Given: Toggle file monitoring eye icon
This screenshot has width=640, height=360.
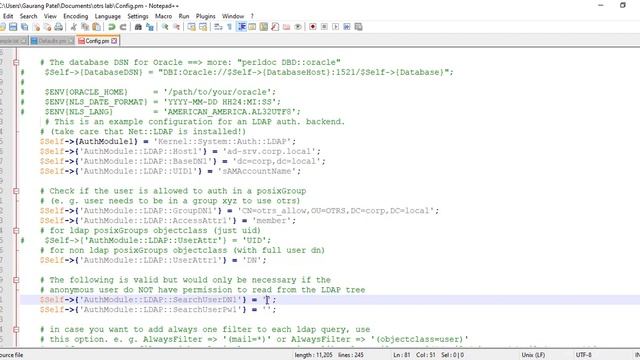Looking at the screenshot, I should tap(298, 27).
